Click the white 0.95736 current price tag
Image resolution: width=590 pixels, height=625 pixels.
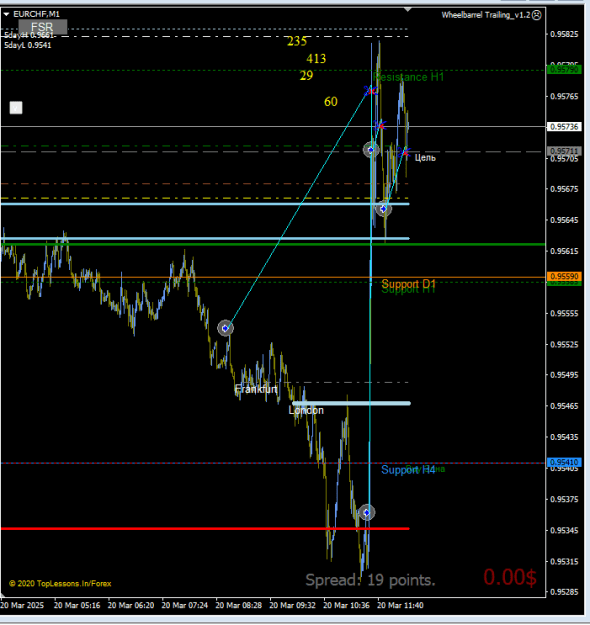pos(564,127)
